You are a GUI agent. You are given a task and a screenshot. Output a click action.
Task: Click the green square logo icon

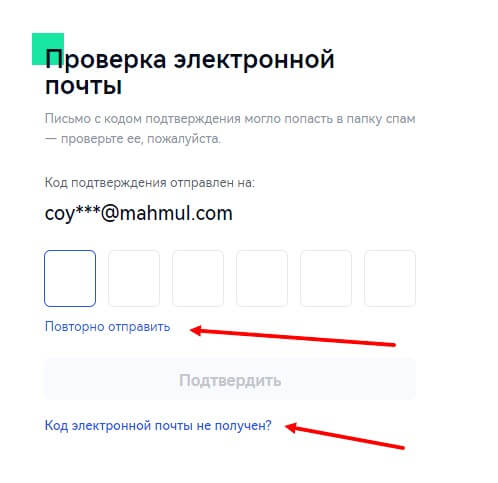48,49
